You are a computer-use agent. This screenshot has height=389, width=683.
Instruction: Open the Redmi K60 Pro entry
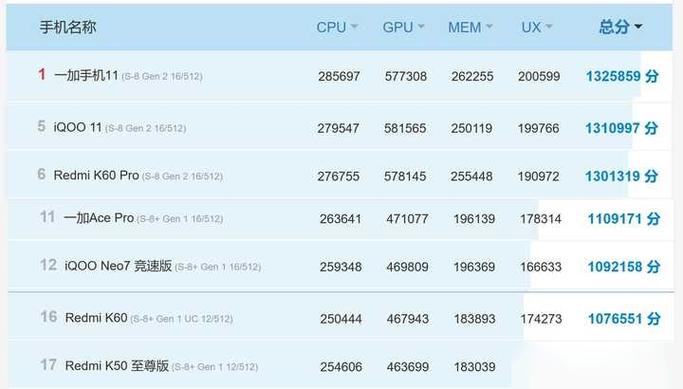(96, 175)
